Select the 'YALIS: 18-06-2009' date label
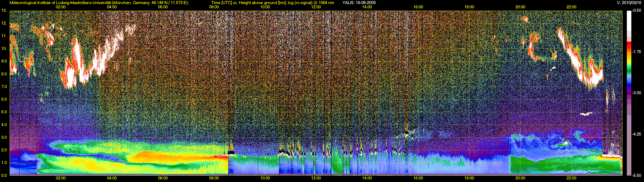644x182 pixels. (359, 3)
